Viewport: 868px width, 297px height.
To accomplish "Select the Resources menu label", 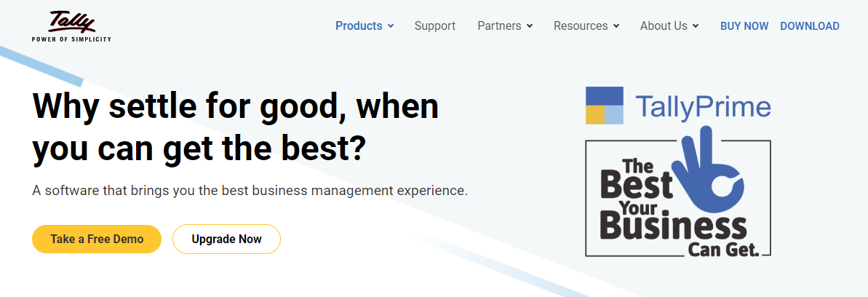I will (581, 26).
